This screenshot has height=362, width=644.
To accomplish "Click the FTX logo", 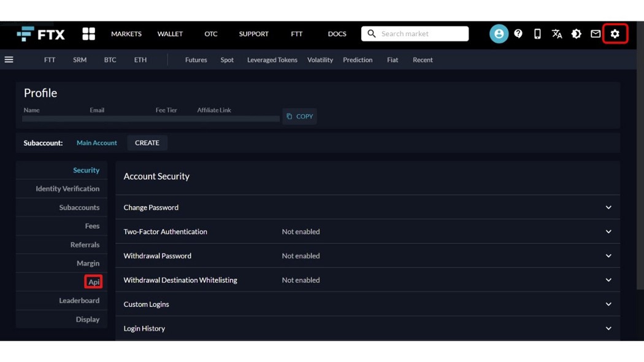I will click(40, 34).
